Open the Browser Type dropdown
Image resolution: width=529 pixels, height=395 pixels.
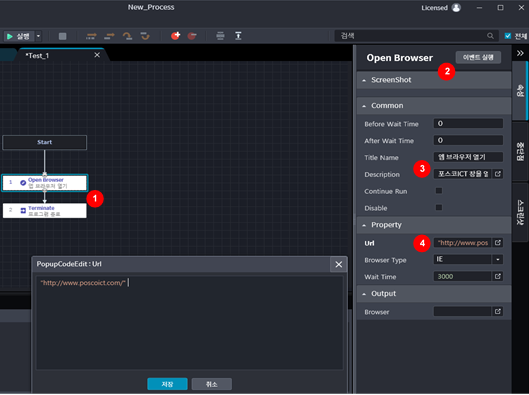(x=498, y=259)
